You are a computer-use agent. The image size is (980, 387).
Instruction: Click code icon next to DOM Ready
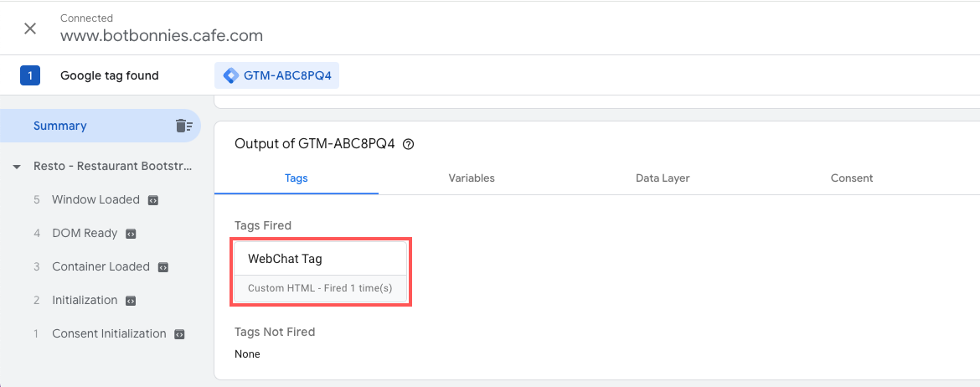point(131,233)
